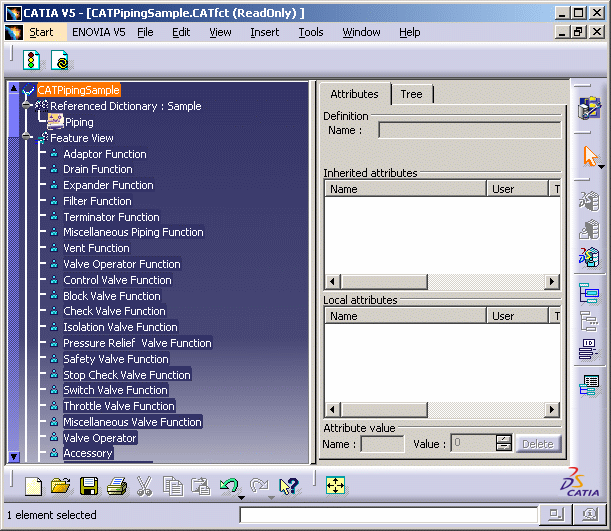Viewport: 611px width, 531px height.
Task: Open the Redo history dropdown arrow
Action: tap(272, 497)
